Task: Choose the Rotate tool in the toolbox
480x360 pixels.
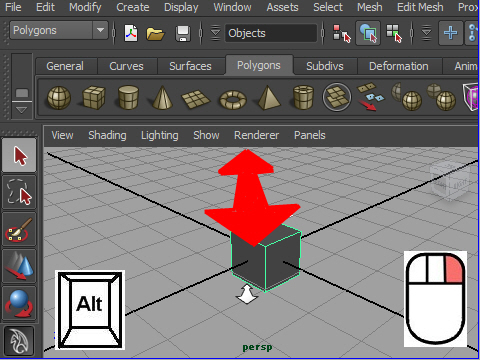Action: click(x=19, y=303)
